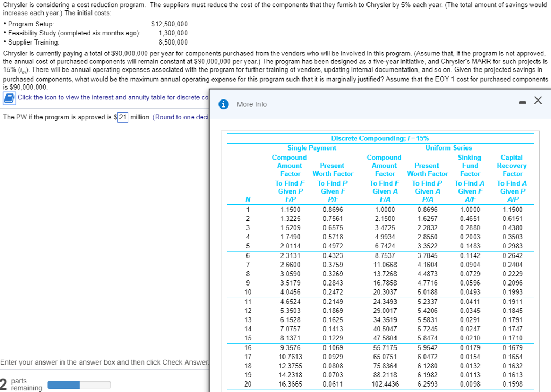Click the 1,300,000 Feasibility Study amount

[x=173, y=33]
